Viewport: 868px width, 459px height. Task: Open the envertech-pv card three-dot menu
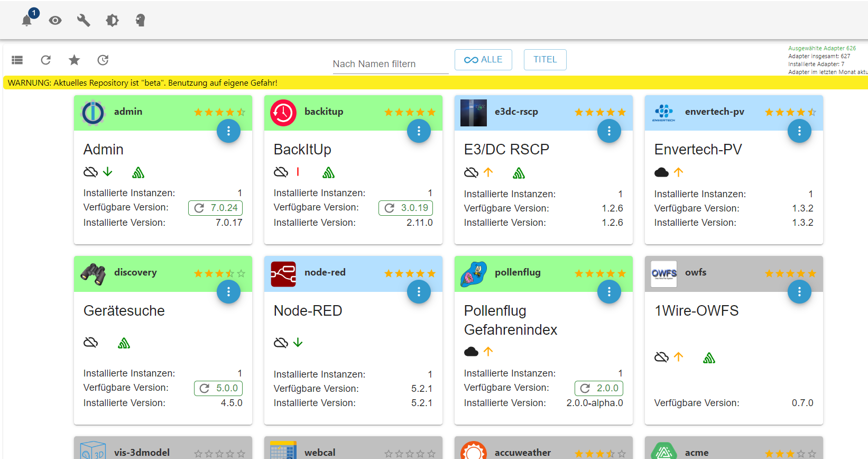[799, 131]
